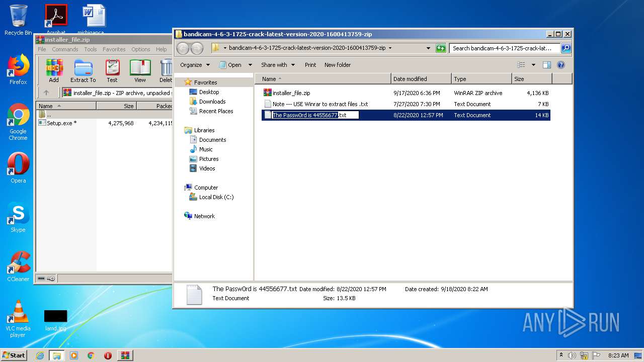Screen dimensions: 644x362
Task: Open the WinRAR Commands menu
Action: tap(65, 49)
